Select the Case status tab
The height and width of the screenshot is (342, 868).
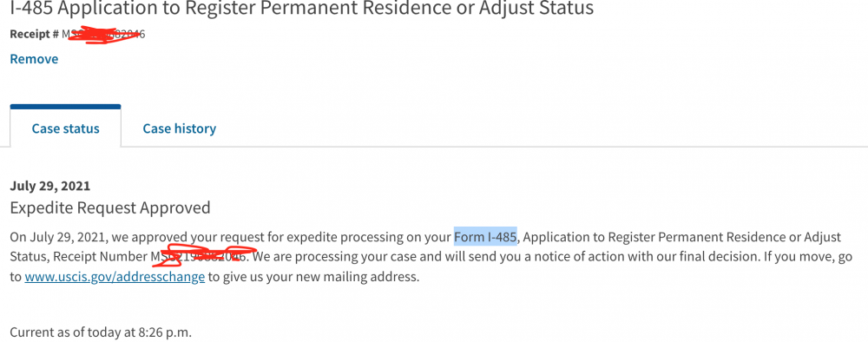(x=65, y=128)
